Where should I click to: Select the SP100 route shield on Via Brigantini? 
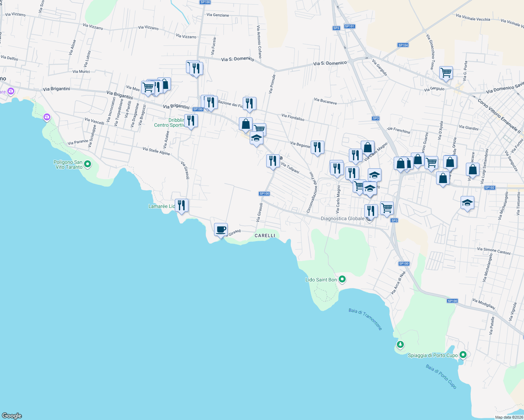click(198, 109)
